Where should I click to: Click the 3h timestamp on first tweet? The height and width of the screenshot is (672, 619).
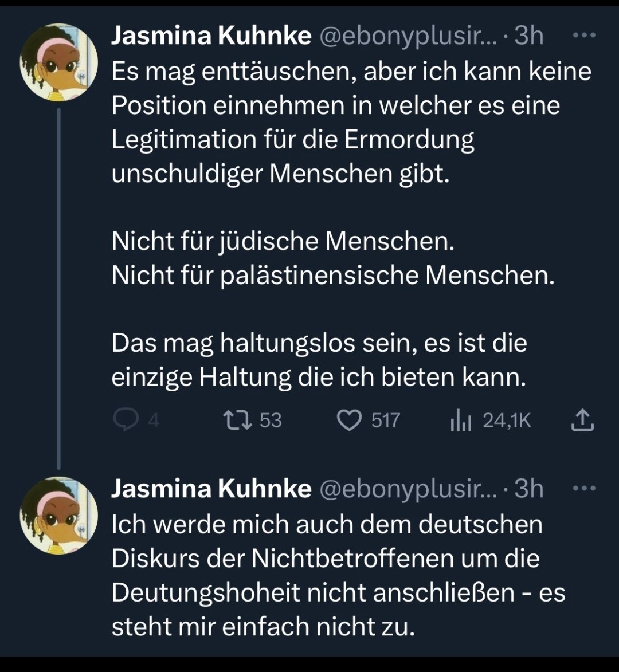pos(528,36)
